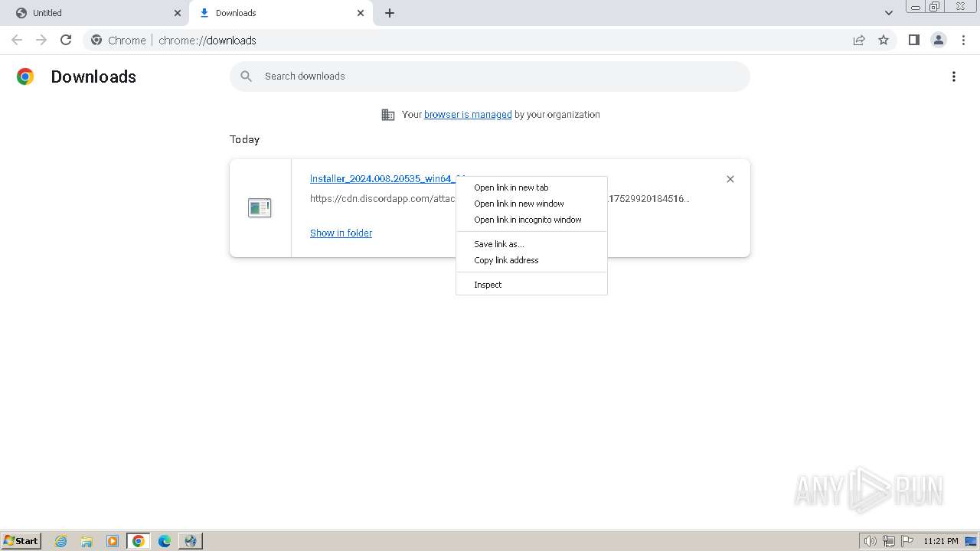The image size is (980, 551).
Task: Select Save link as... option
Action: click(x=531, y=244)
